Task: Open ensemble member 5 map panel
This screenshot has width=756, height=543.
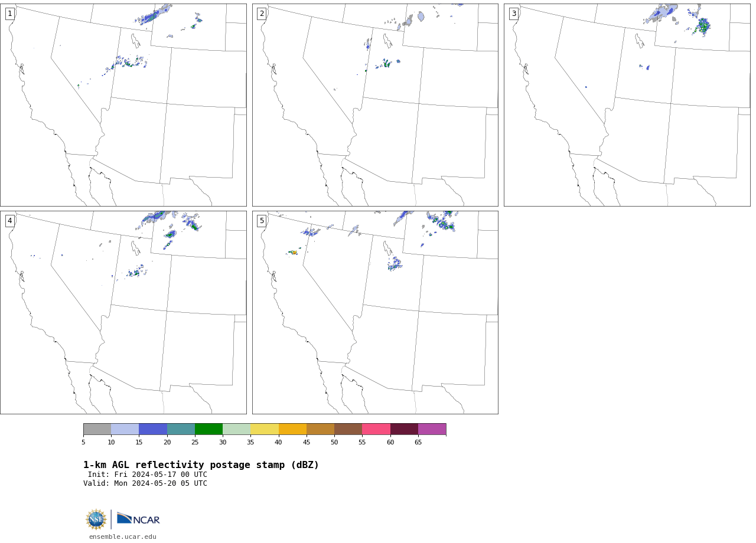Action: tap(375, 312)
